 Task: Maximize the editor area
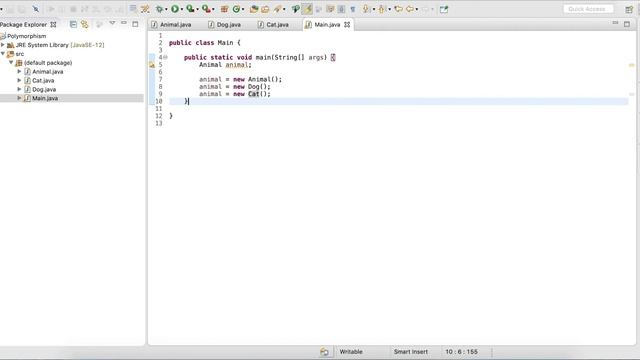click(627, 24)
